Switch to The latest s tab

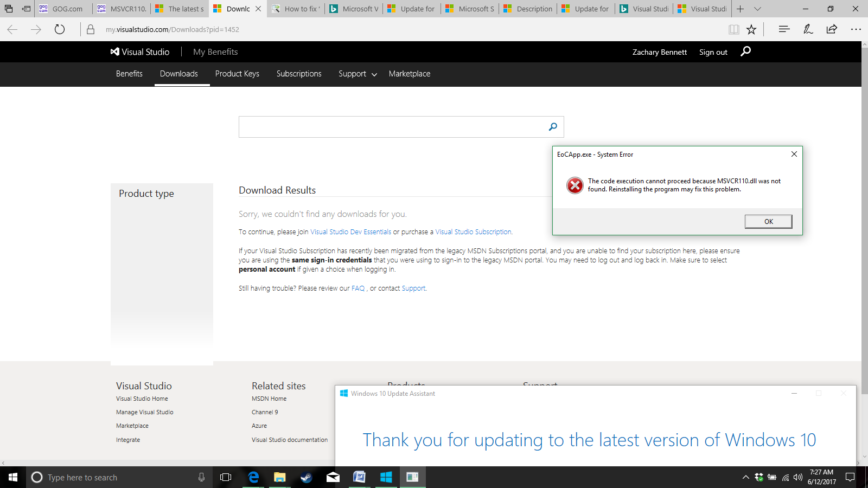180,9
